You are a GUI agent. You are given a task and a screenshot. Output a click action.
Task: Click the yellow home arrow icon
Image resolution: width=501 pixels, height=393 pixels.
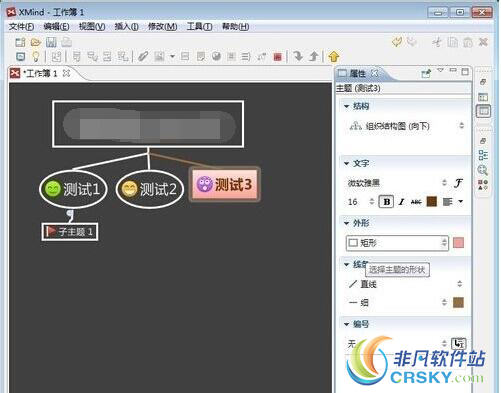pos(334,57)
